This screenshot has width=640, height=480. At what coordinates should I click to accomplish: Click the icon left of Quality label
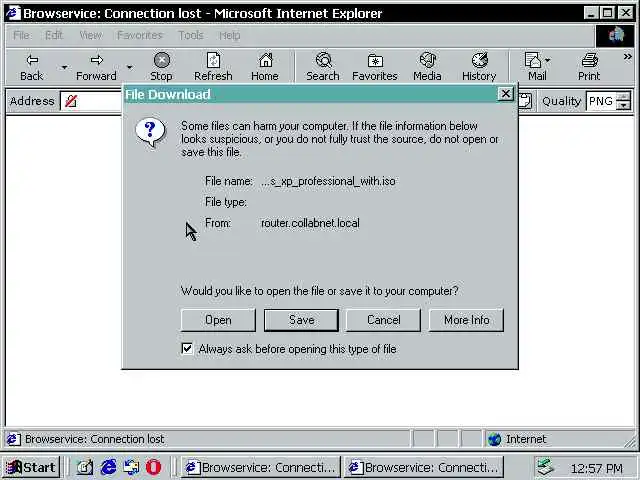pyautogui.click(x=526, y=101)
